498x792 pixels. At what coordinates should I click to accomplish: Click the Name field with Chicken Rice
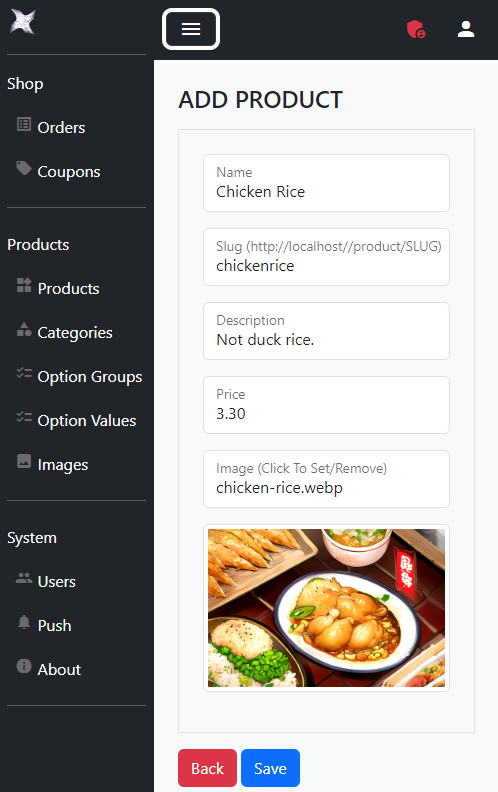click(x=326, y=183)
